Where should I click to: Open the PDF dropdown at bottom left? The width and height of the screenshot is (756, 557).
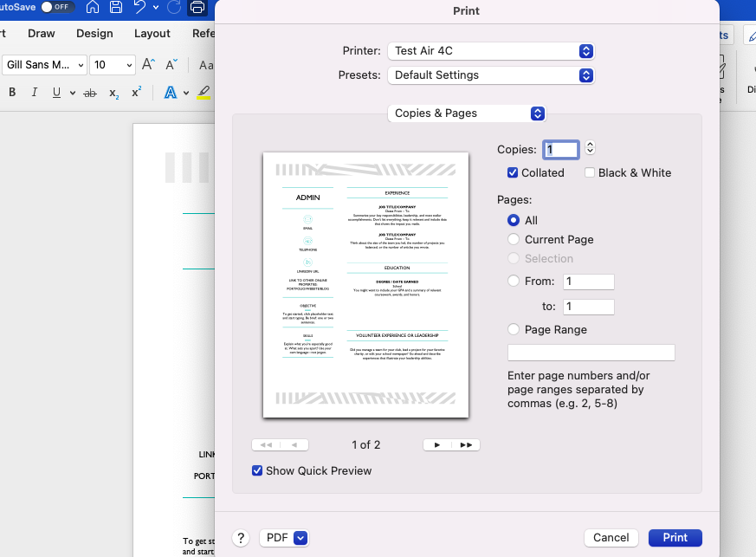tap(284, 537)
